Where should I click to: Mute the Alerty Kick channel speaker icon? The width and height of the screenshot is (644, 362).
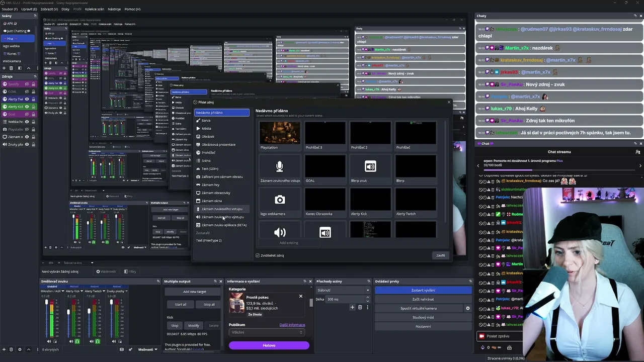coord(70,341)
